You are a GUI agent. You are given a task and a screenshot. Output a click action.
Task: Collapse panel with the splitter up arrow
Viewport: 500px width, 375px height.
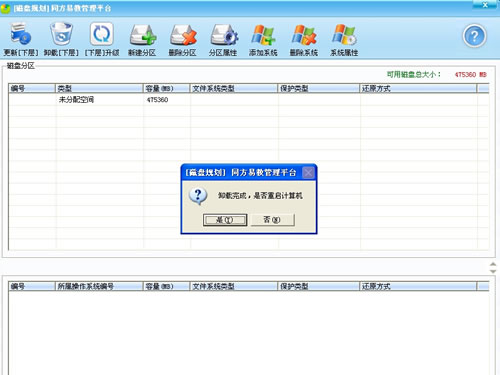point(493,264)
